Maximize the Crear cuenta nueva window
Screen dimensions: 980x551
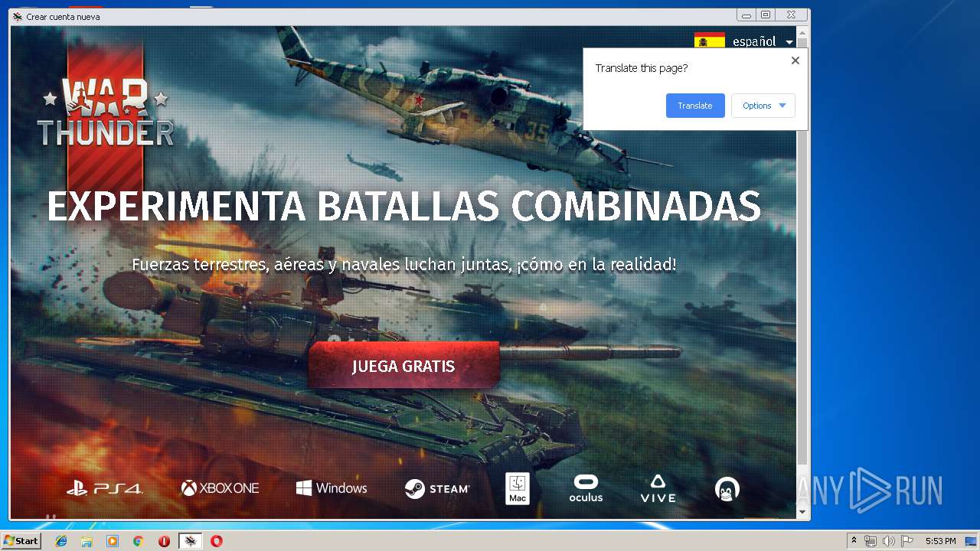[x=766, y=15]
